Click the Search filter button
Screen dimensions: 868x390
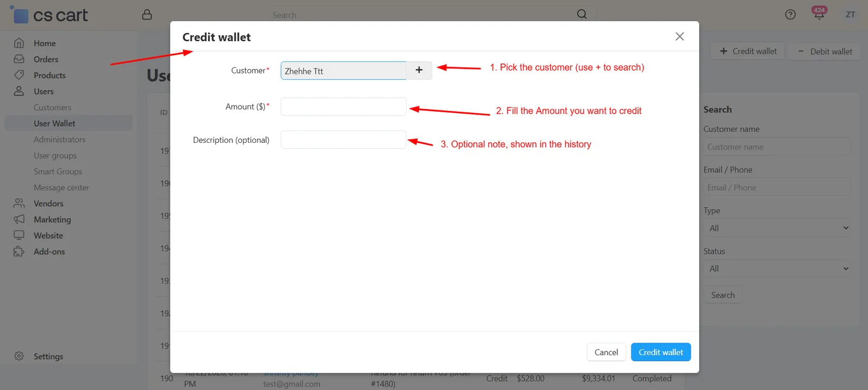(x=723, y=295)
